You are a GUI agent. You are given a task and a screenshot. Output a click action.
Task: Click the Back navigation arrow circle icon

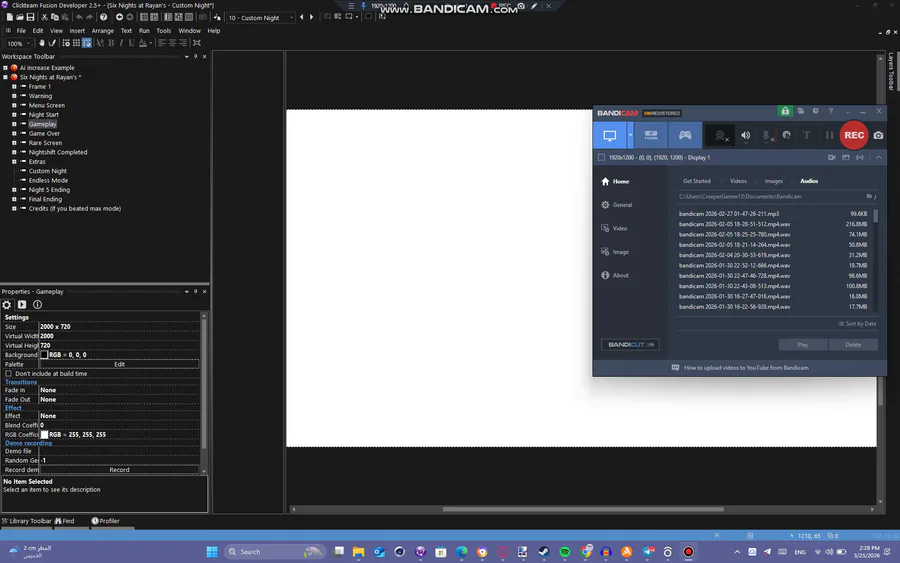[x=119, y=17]
